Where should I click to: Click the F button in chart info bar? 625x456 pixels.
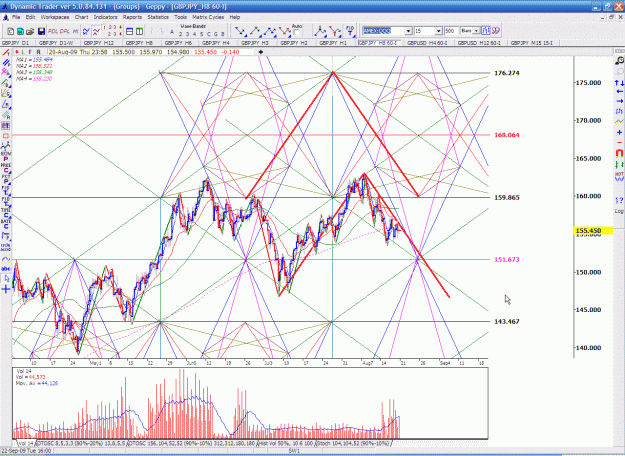(30, 52)
